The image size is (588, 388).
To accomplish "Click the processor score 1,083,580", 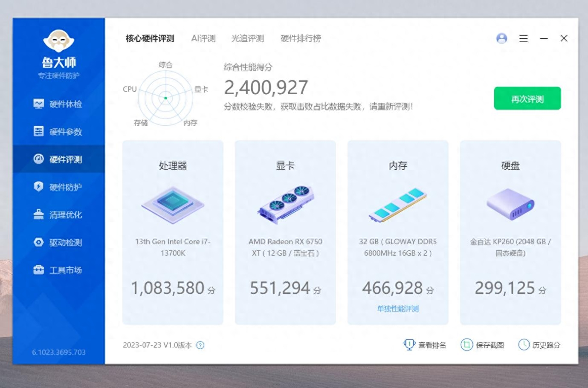I will pyautogui.click(x=168, y=288).
